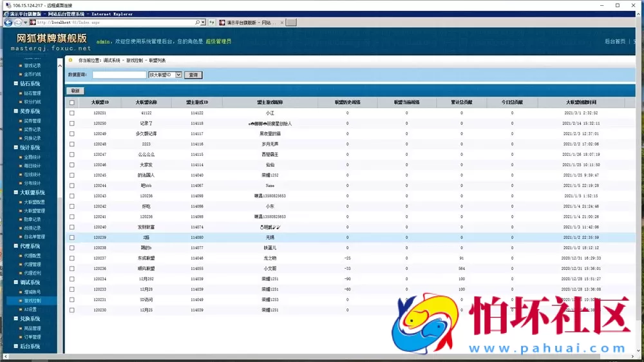644x362 pixels.
Task: Toggle the select-all checkbox in table header
Action: pyautogui.click(x=72, y=102)
